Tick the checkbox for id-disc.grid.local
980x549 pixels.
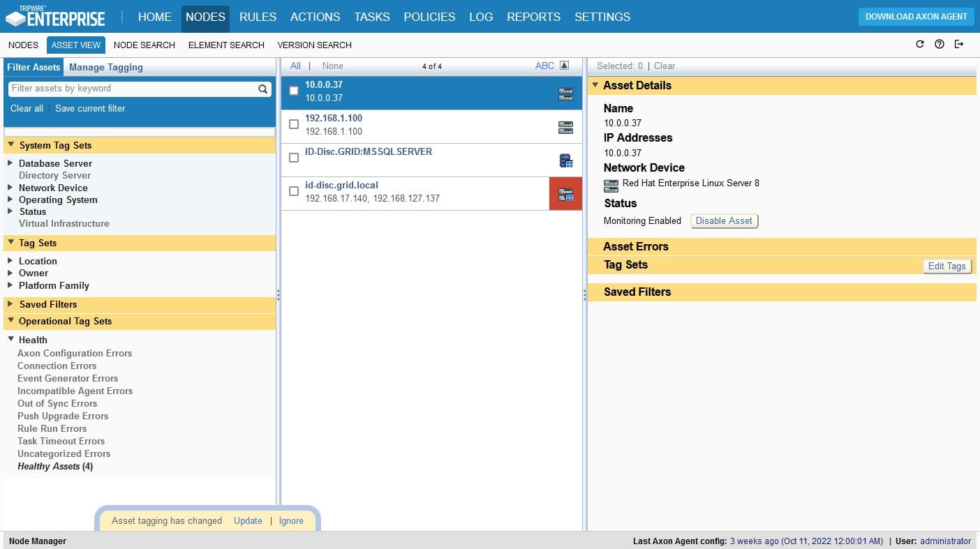(x=294, y=191)
